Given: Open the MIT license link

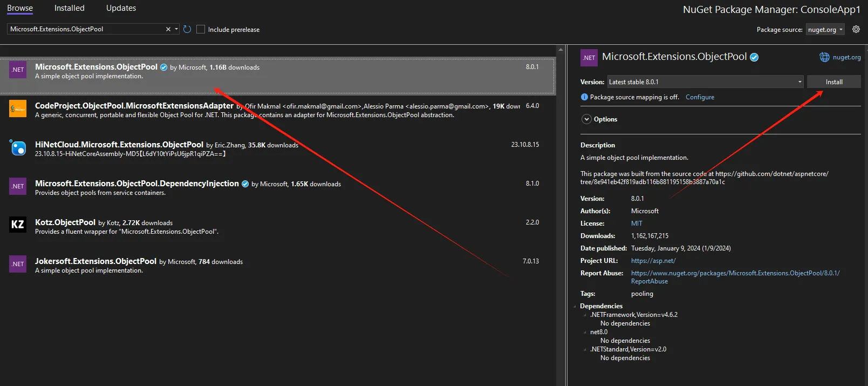Looking at the screenshot, I should (x=637, y=224).
